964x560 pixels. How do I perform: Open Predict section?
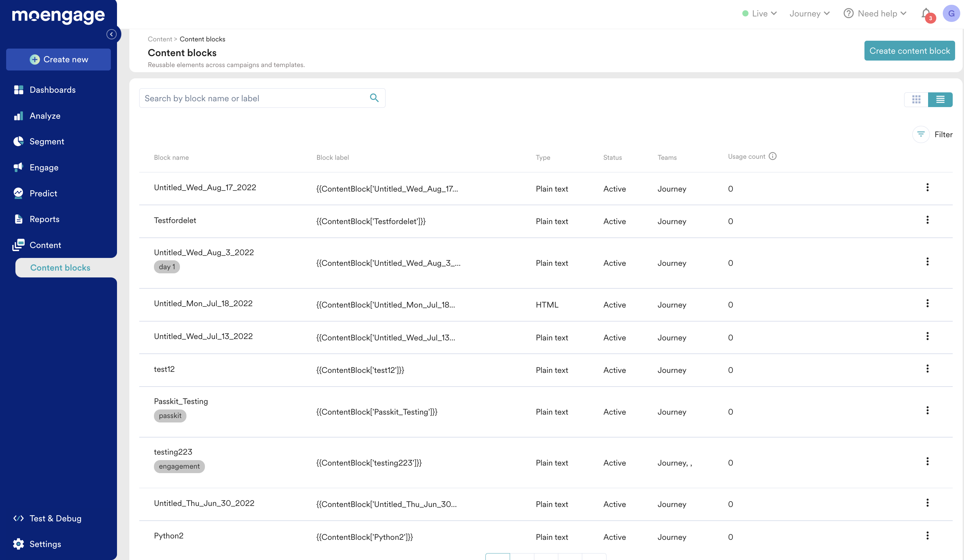pyautogui.click(x=43, y=193)
